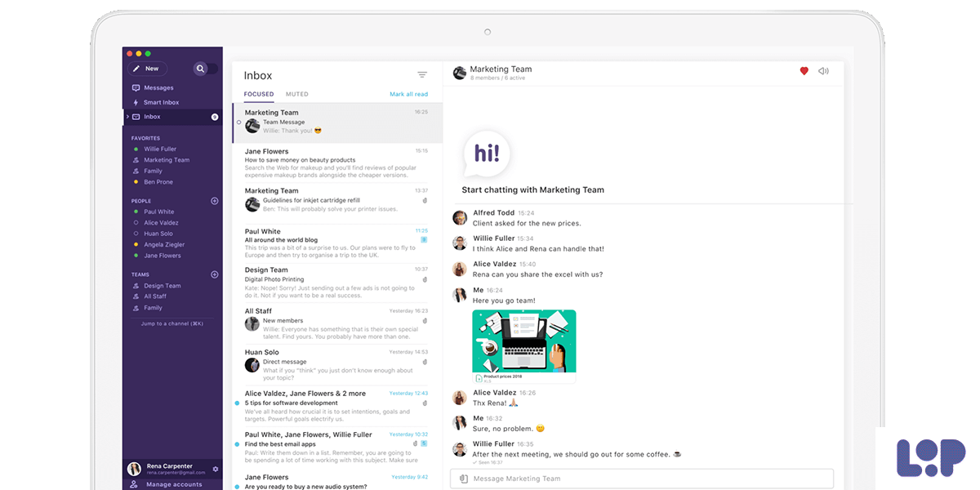The image size is (980, 490).
Task: Open Design Team in Teams list
Action: 163,286
